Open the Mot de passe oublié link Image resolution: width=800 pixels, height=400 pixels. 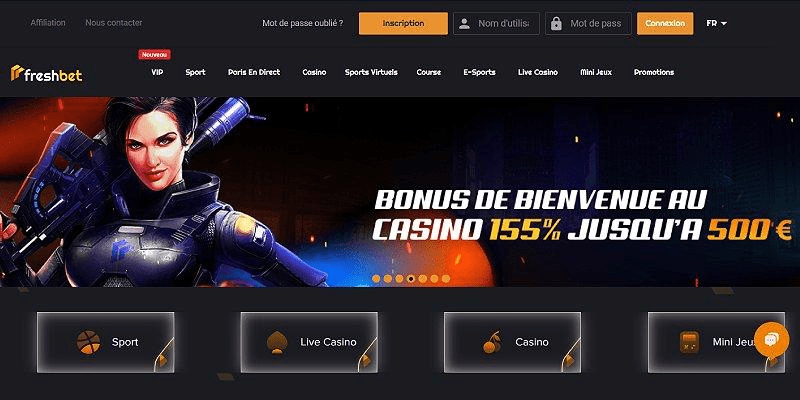coord(303,23)
